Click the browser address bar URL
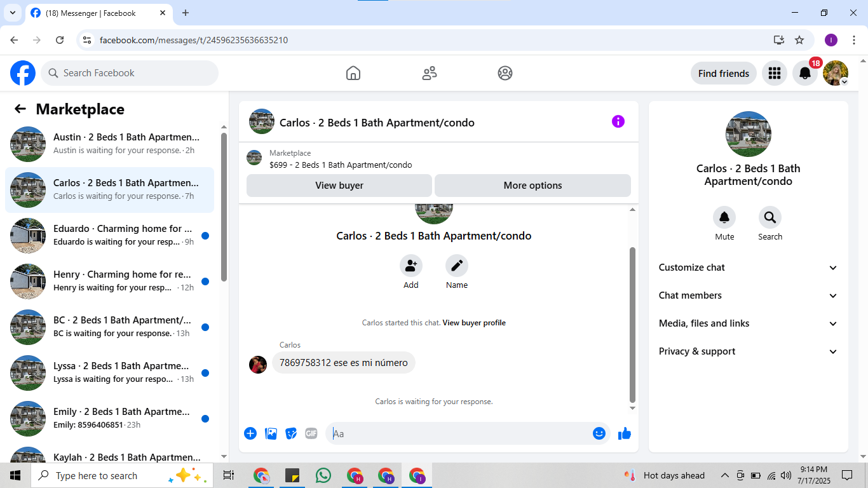Screen dimensions: 868x488 point(194,40)
